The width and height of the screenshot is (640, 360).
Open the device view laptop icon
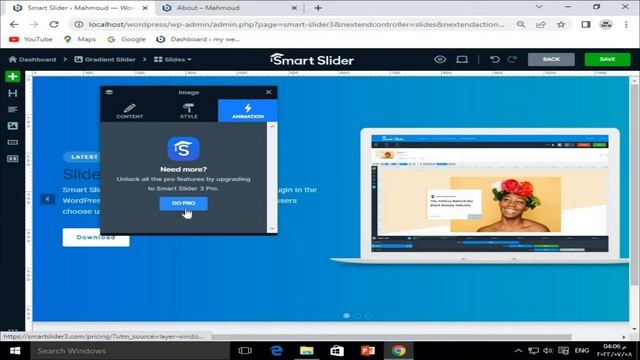(x=462, y=60)
